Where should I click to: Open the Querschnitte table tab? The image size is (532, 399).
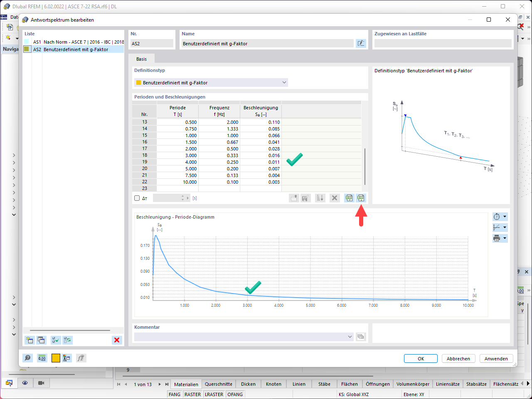coord(219,384)
